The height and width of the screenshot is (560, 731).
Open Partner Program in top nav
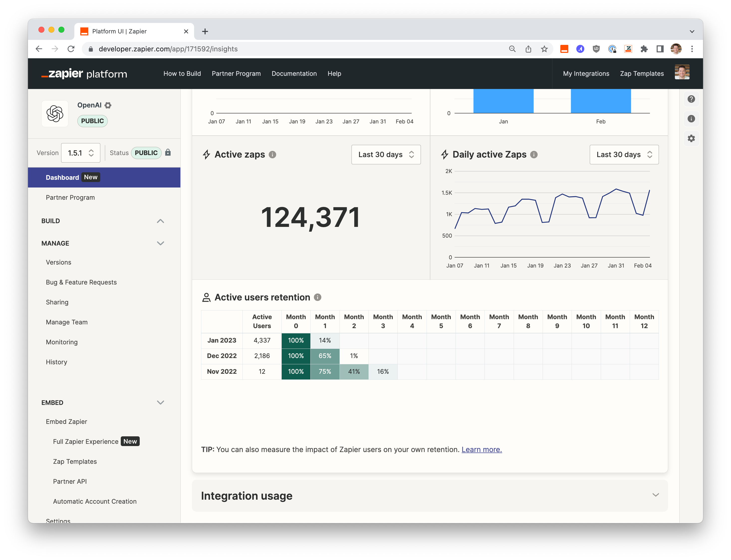(x=236, y=74)
